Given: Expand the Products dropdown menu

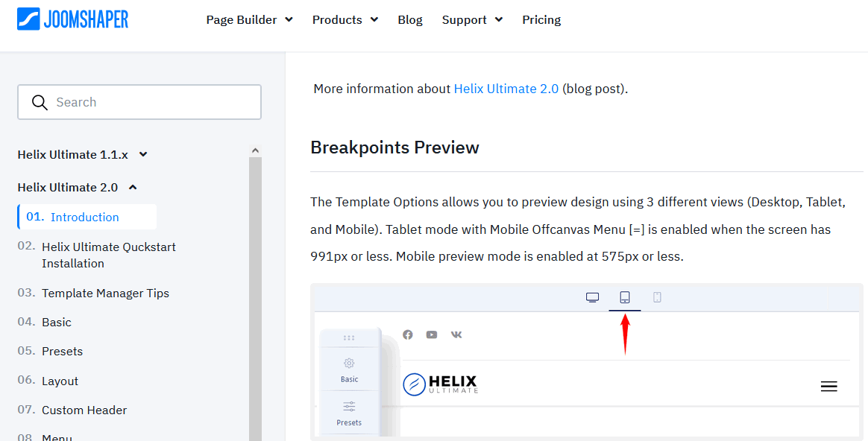Looking at the screenshot, I should coord(345,20).
